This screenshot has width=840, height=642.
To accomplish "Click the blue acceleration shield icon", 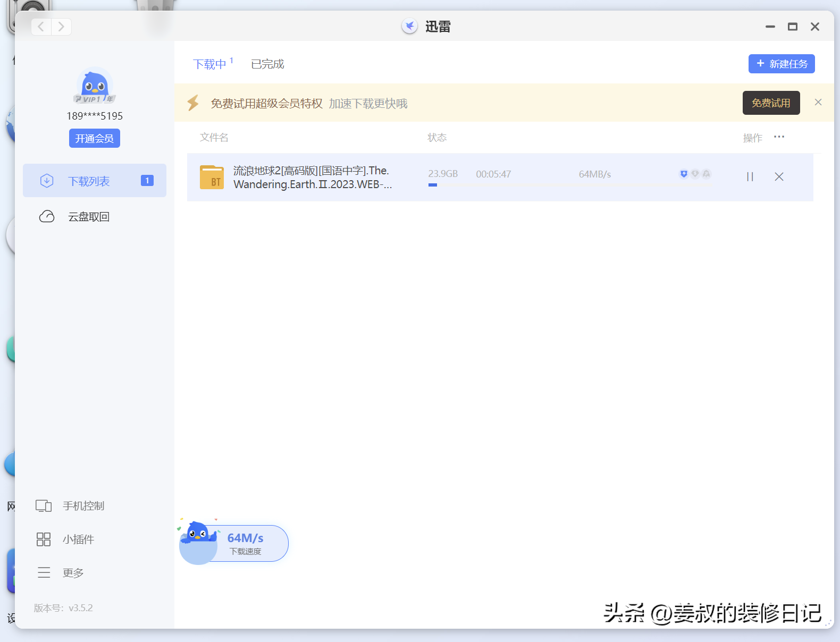I will point(684,174).
